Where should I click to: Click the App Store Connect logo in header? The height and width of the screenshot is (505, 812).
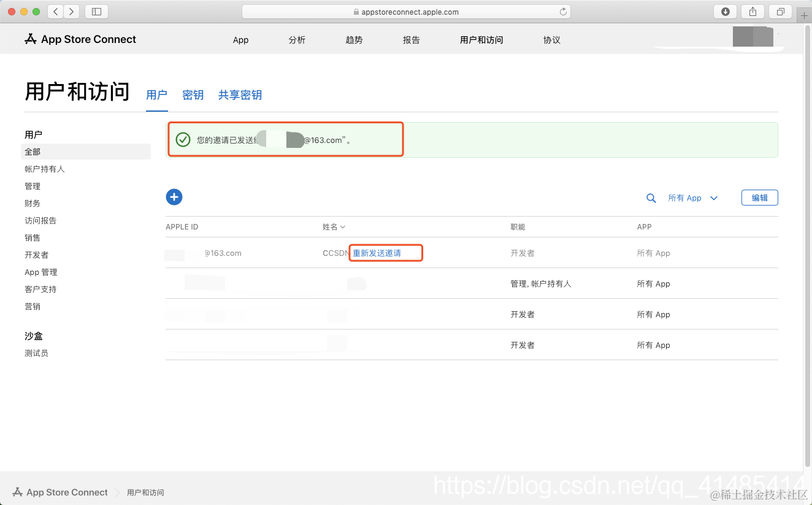(x=80, y=39)
